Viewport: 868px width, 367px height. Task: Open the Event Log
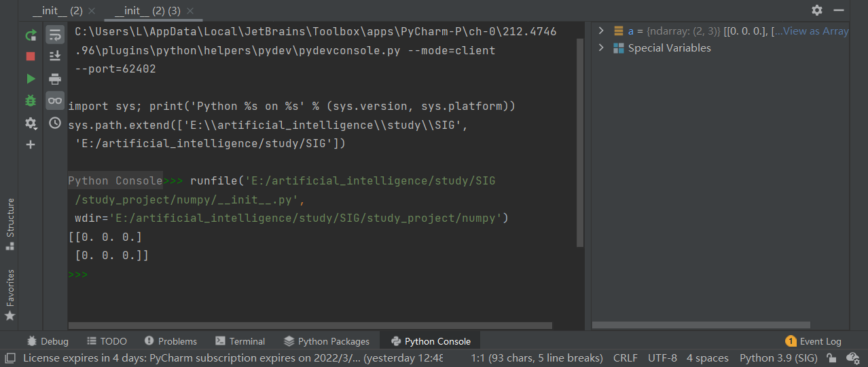pyautogui.click(x=813, y=341)
